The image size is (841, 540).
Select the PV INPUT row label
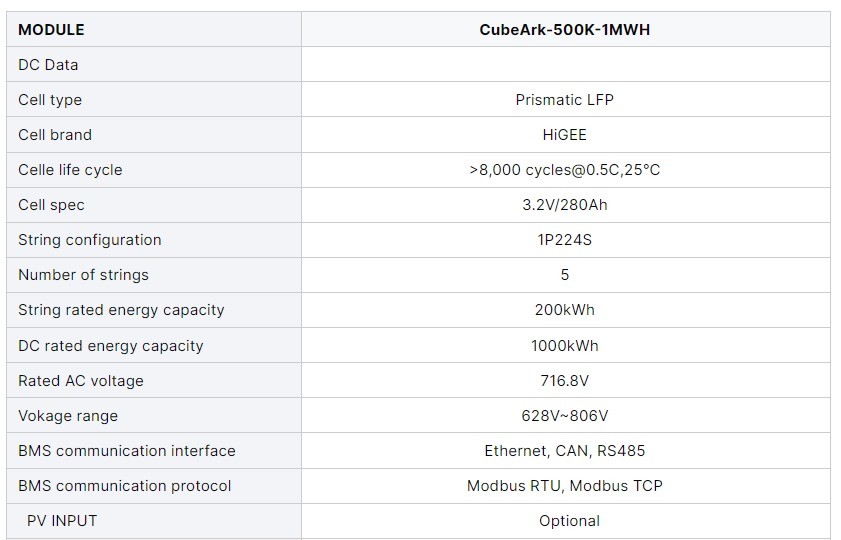click(62, 521)
